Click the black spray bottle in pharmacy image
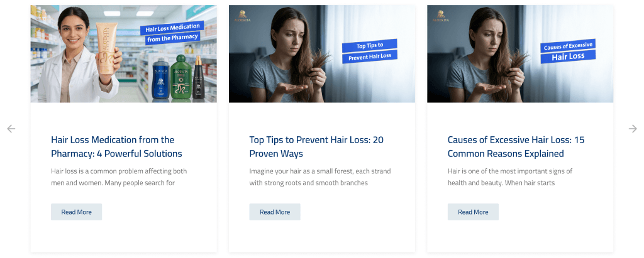Image resolution: width=644 pixels, height=258 pixels. click(x=199, y=77)
